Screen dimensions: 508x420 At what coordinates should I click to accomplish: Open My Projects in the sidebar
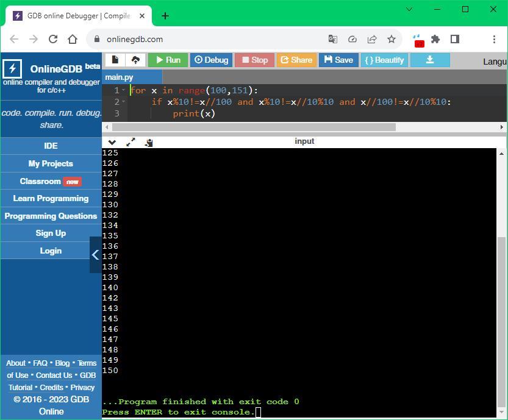point(51,163)
